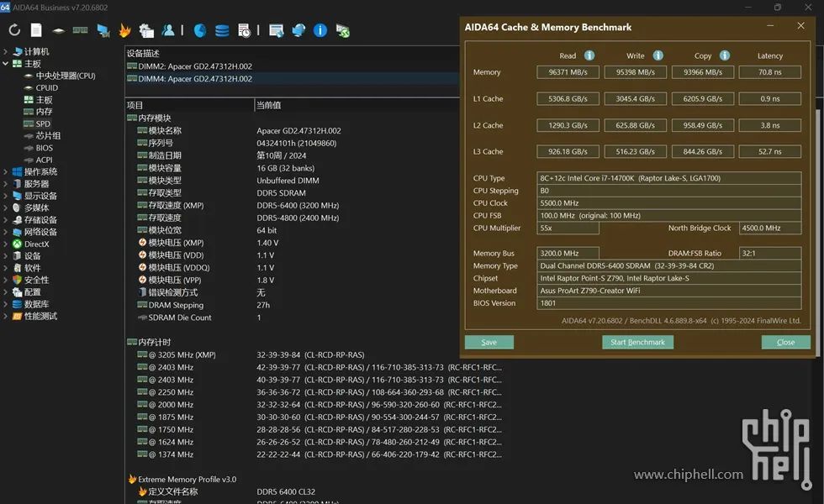
Task: Click the CPU Type field showing i7-14700K
Action: point(669,178)
